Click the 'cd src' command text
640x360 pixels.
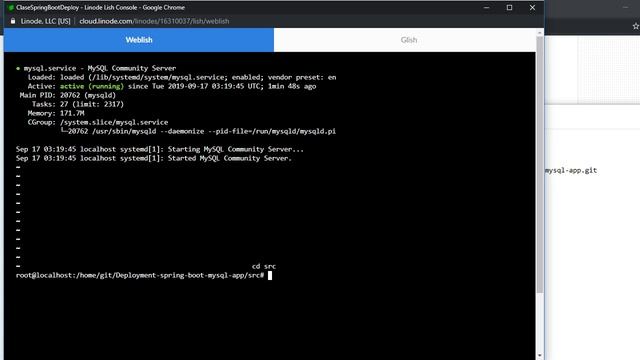pyautogui.click(x=264, y=266)
